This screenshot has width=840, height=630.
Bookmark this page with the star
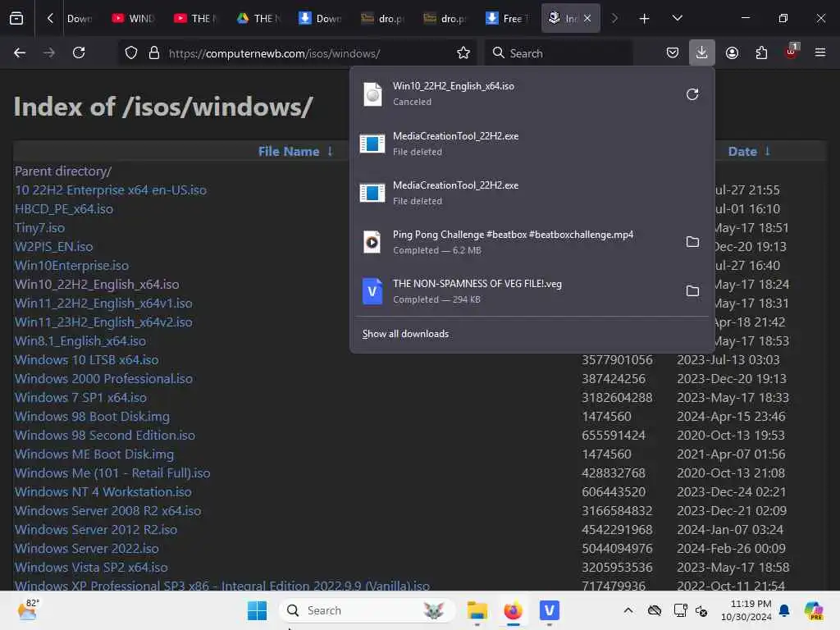pos(463,53)
